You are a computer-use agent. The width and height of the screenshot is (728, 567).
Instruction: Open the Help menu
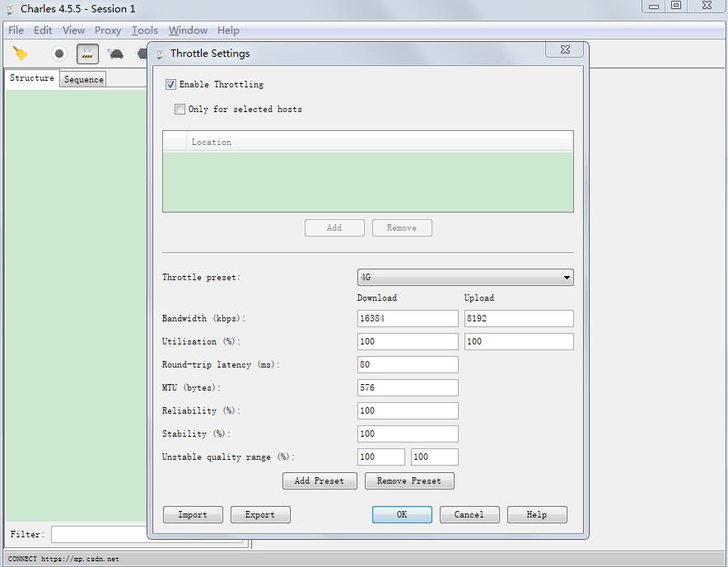tap(228, 30)
